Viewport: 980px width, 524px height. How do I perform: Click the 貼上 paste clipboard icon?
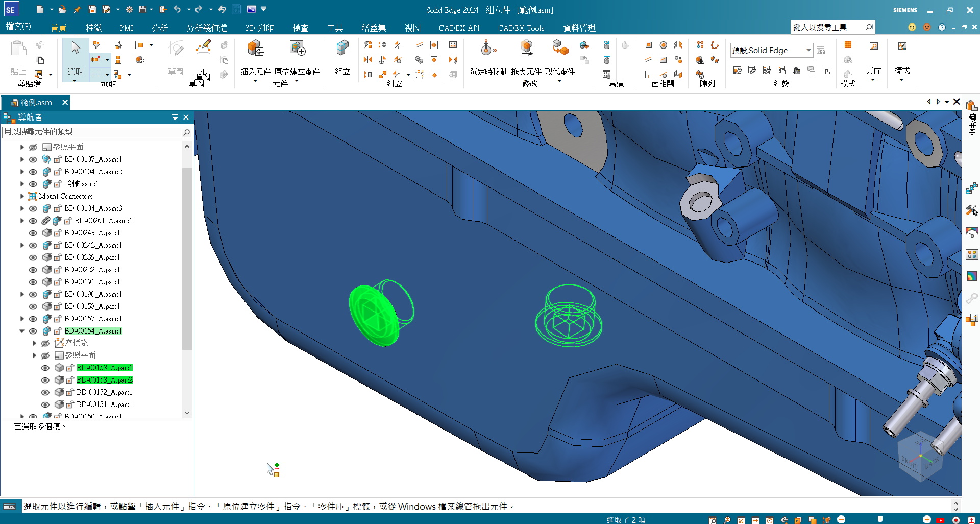(x=18, y=49)
